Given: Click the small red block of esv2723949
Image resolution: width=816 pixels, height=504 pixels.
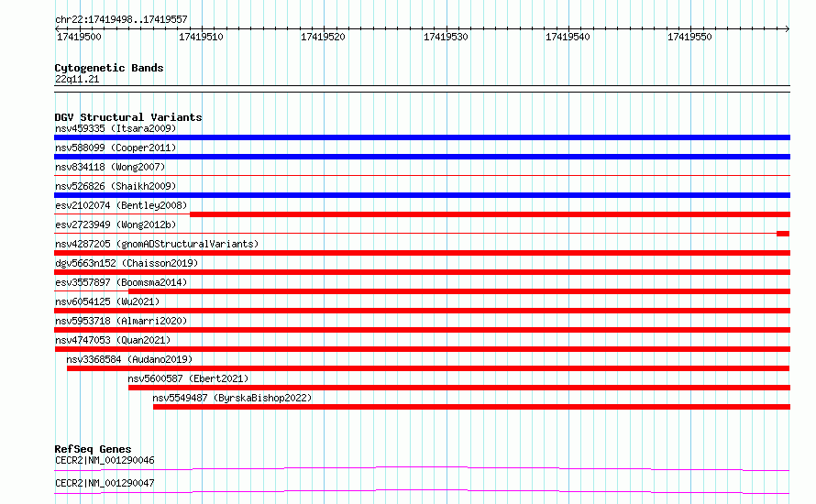Looking at the screenshot, I should (x=783, y=234).
